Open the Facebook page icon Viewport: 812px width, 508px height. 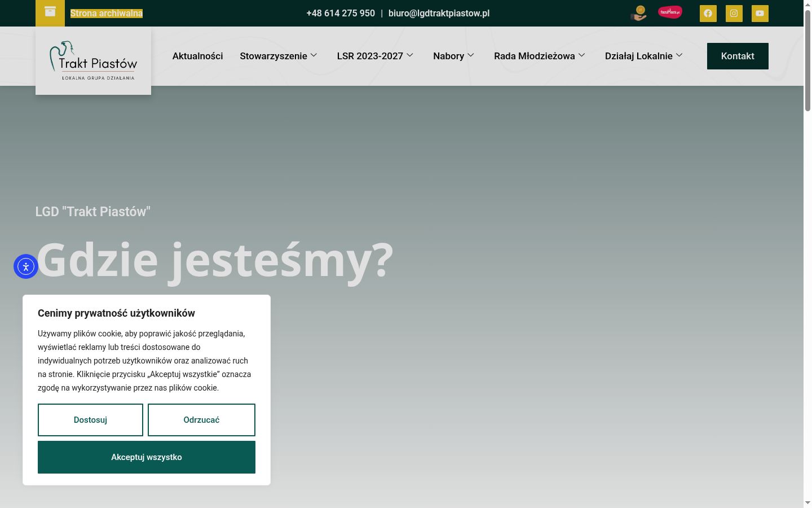(x=708, y=14)
